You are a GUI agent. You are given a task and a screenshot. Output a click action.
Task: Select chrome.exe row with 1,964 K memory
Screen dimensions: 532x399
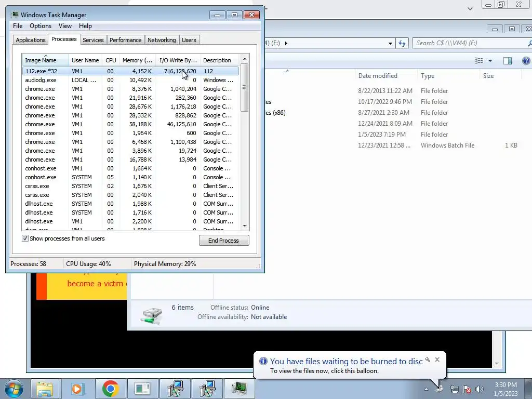click(x=130, y=133)
